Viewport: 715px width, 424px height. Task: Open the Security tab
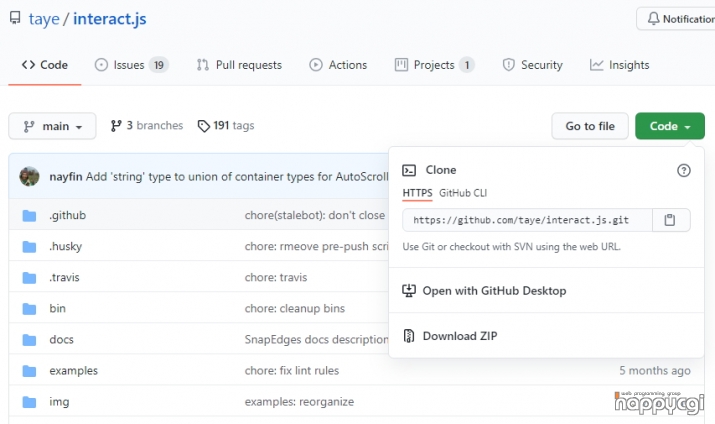(x=532, y=65)
